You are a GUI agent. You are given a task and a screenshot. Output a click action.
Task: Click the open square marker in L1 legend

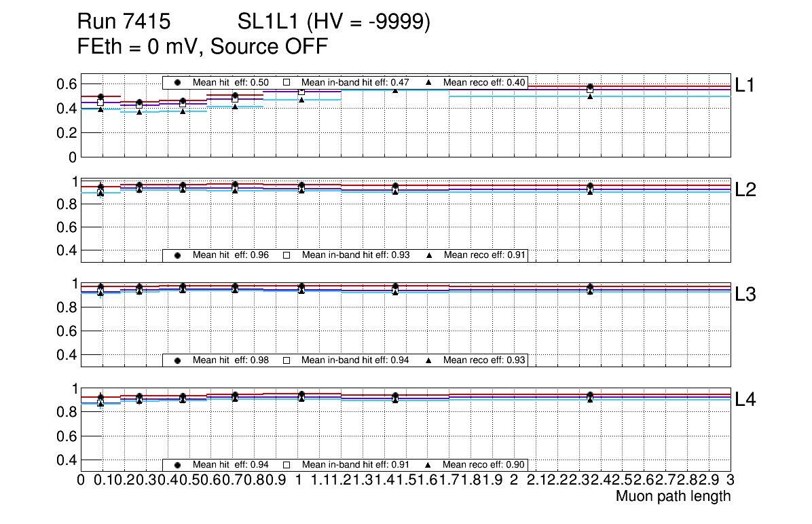tap(287, 82)
